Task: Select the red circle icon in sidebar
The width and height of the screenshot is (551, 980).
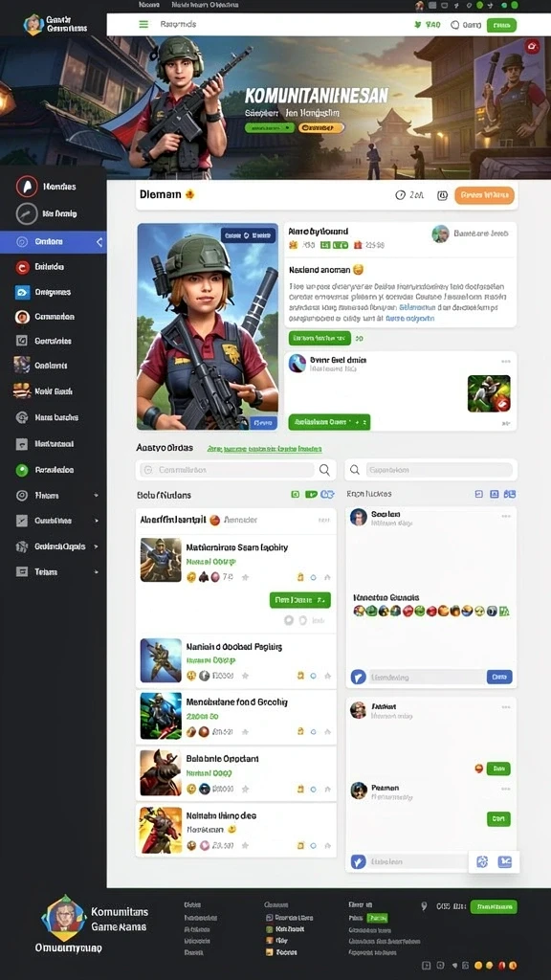Action: click(22, 267)
